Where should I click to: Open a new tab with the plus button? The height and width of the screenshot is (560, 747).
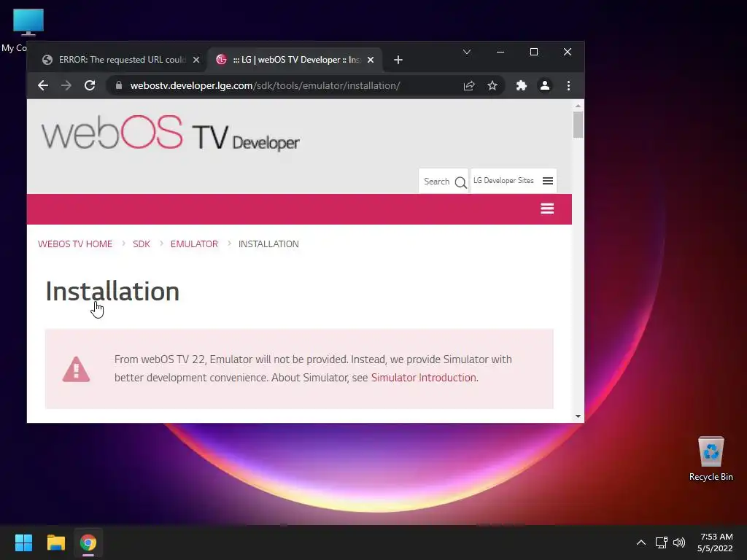pos(398,60)
